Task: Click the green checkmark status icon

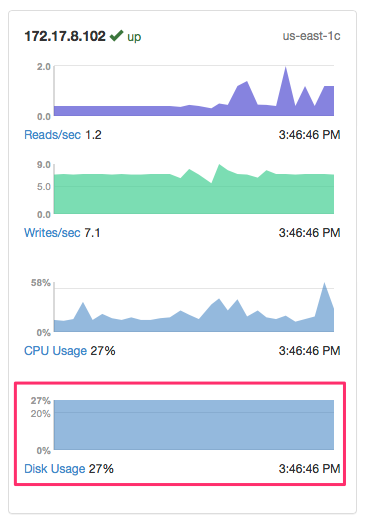Action: pos(116,35)
